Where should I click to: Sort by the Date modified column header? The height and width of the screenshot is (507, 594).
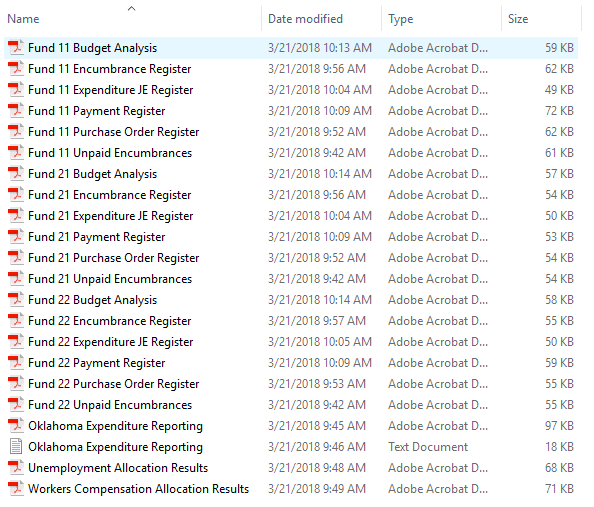(305, 19)
